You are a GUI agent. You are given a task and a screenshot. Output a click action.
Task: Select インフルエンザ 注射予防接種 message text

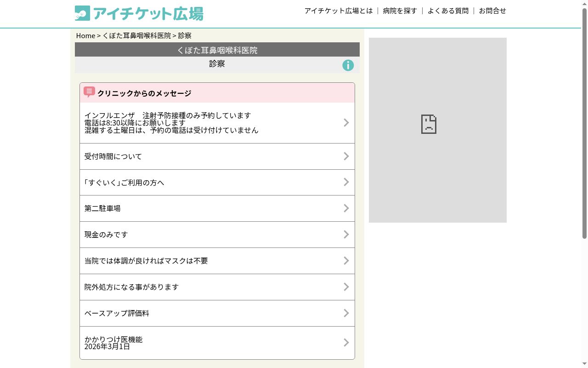(171, 123)
